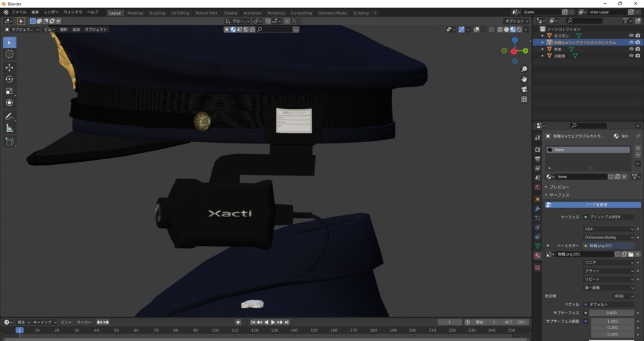This screenshot has width=644, height=341.
Task: Open the World properties tab
Action: click(538, 187)
